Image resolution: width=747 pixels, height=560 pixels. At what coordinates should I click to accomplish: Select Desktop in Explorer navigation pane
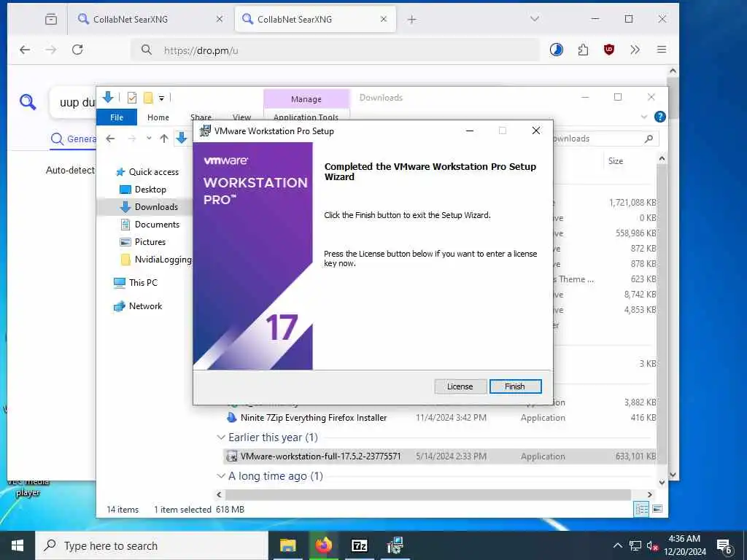pos(150,190)
